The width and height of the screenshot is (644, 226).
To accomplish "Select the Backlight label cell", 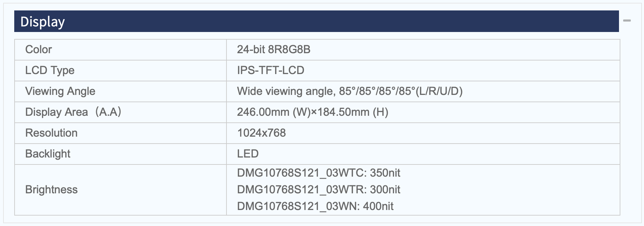I will [x=121, y=154].
